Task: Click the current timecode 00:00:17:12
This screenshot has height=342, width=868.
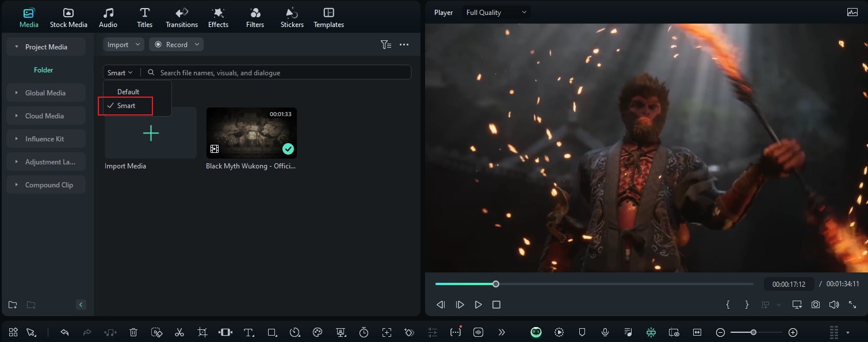Action: pyautogui.click(x=789, y=284)
